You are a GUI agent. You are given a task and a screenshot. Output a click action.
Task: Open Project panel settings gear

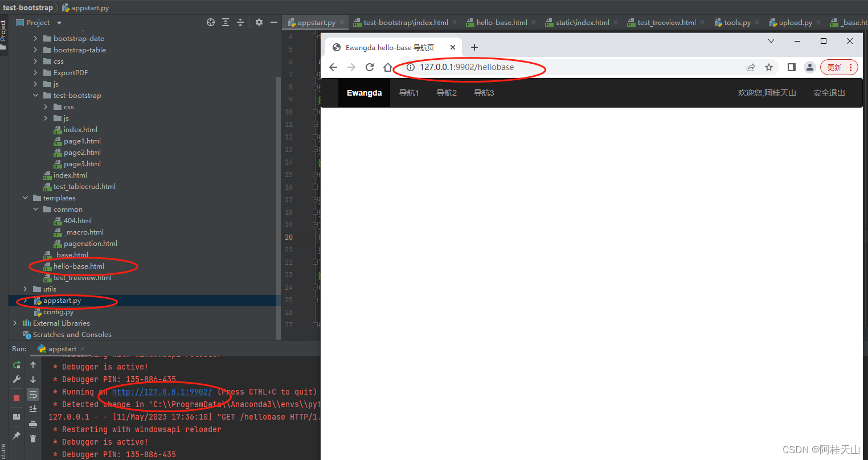tap(259, 22)
